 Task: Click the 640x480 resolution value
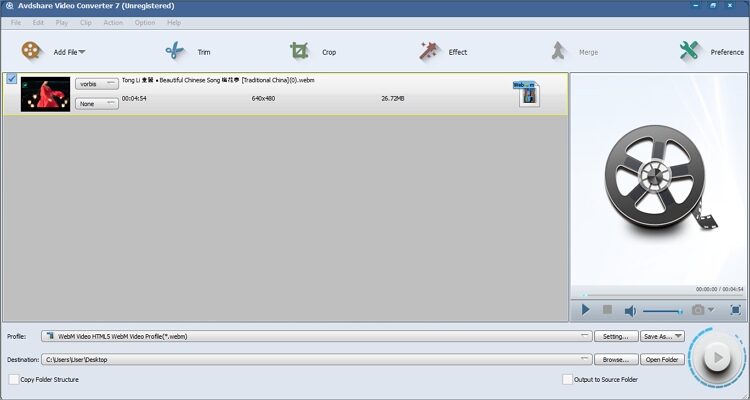click(264, 99)
